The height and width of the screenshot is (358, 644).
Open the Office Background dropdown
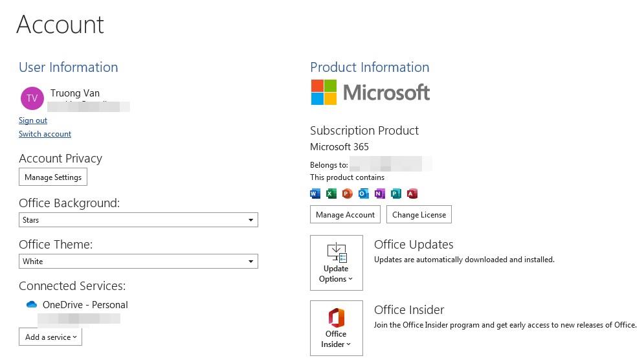139,220
